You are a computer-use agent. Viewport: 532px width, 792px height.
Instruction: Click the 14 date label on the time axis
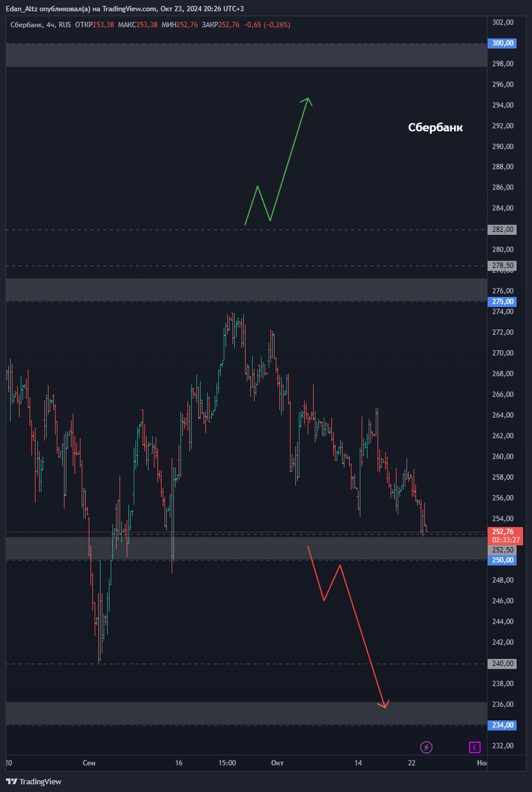[x=358, y=762]
